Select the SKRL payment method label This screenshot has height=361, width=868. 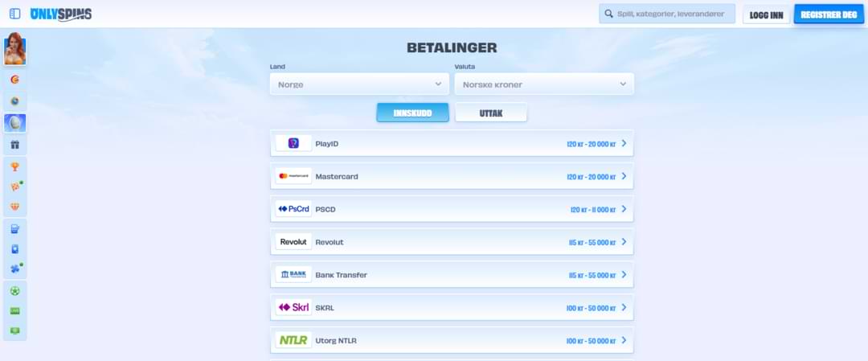[x=325, y=308]
